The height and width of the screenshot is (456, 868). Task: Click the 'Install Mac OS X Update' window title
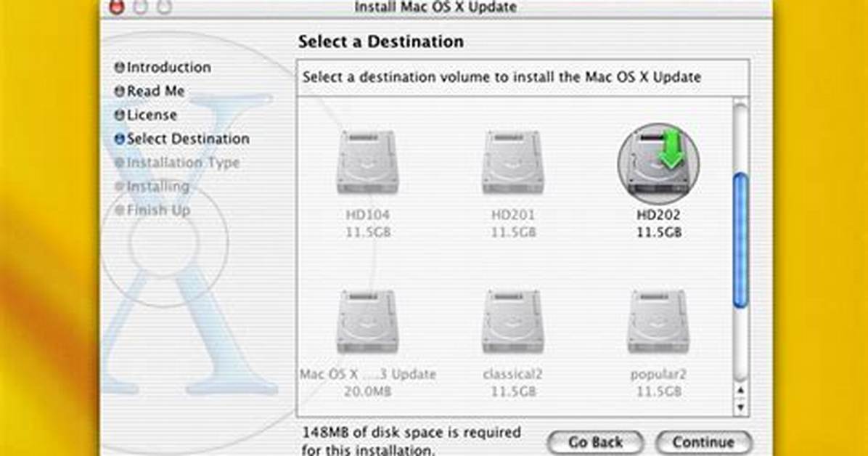[x=435, y=7]
